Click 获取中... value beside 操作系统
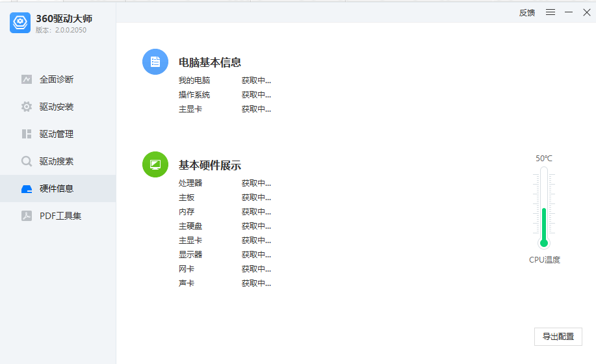This screenshot has width=596, height=364. coord(256,95)
